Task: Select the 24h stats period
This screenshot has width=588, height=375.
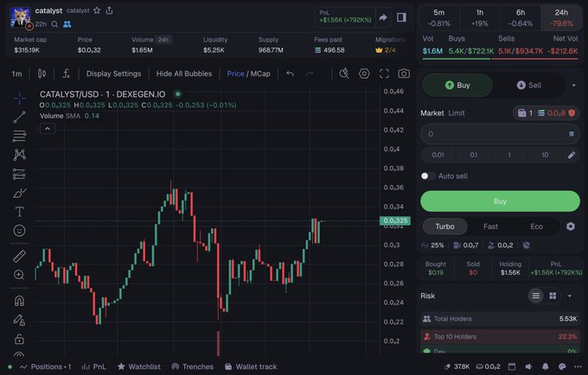Action: pos(561,18)
